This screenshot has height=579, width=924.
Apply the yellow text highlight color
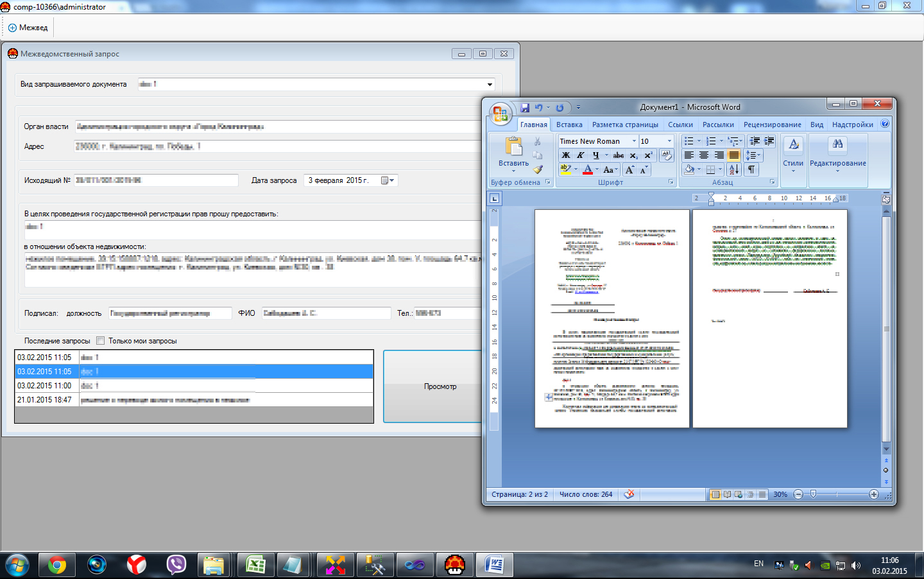[565, 169]
